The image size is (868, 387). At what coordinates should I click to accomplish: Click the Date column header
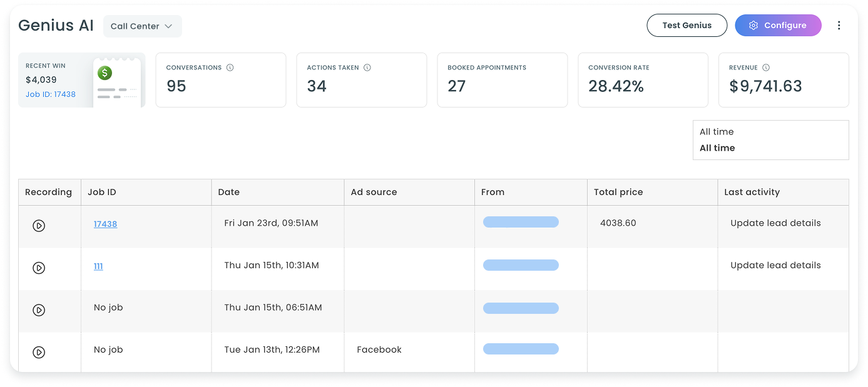click(229, 192)
